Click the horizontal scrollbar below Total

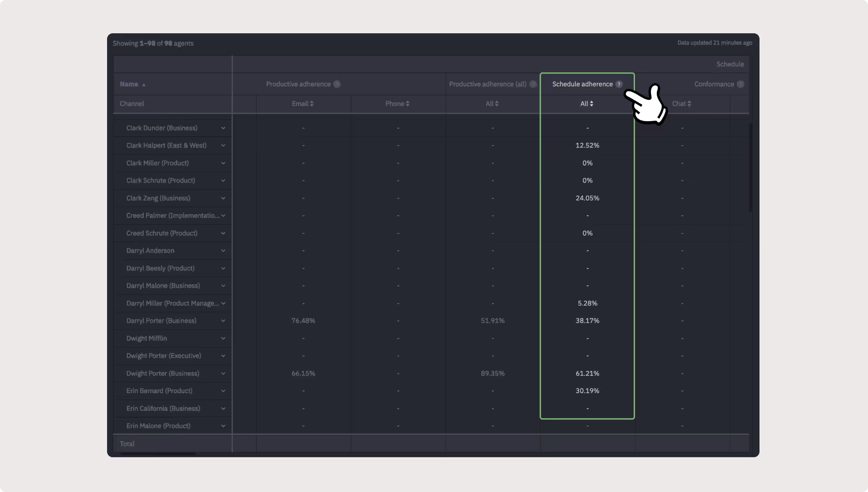click(158, 454)
